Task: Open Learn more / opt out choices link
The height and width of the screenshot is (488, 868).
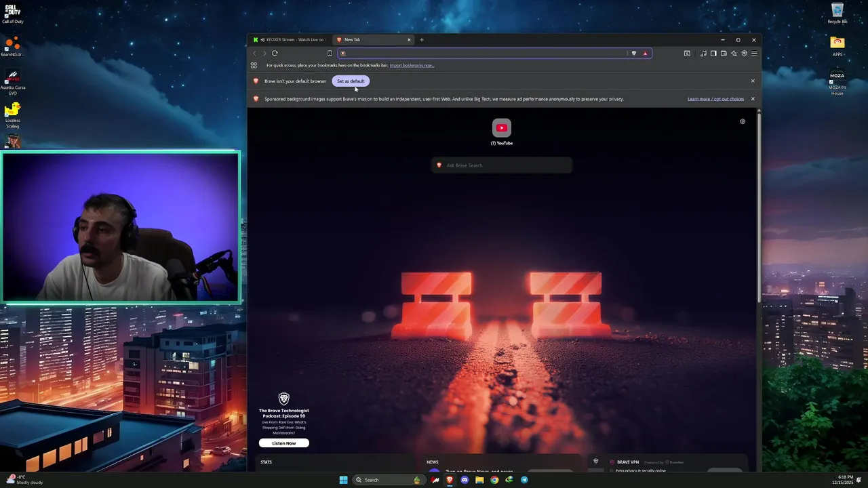Action: (715, 99)
